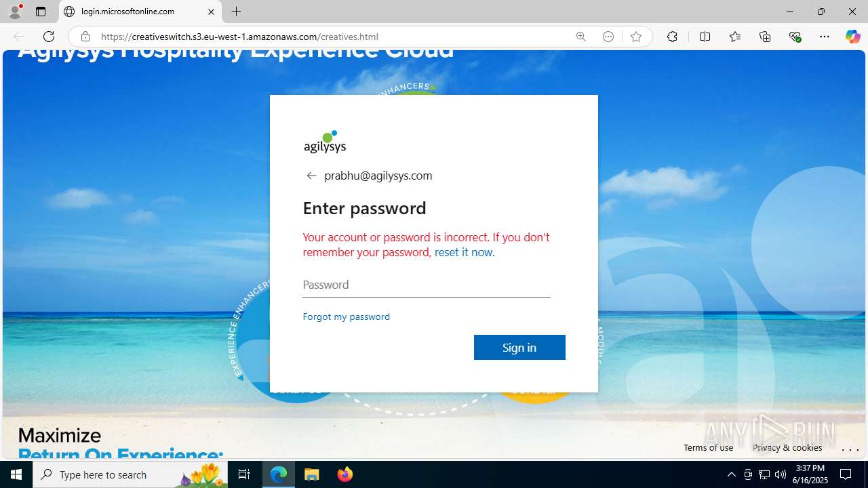
Task: Click the back arrow beside prabhu@agilysys.com
Action: click(311, 176)
